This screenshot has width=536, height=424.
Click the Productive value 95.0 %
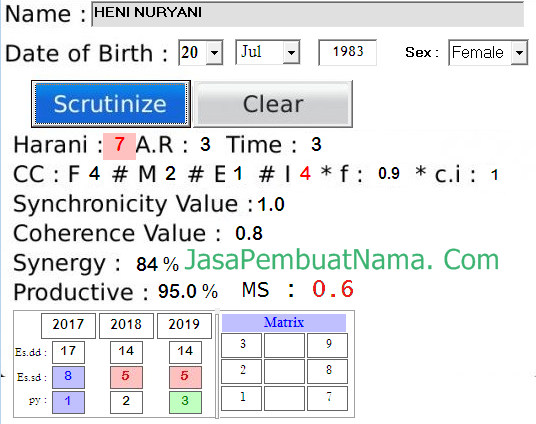click(x=188, y=292)
